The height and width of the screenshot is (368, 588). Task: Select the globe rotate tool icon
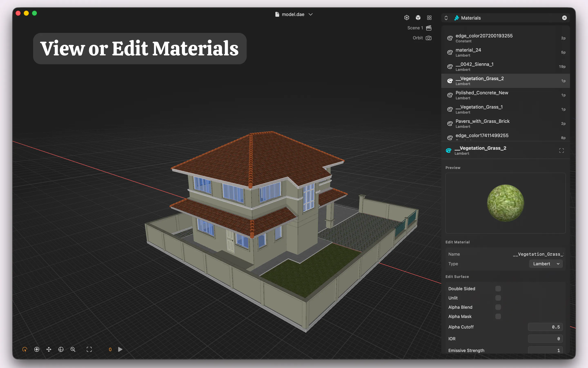point(61,350)
